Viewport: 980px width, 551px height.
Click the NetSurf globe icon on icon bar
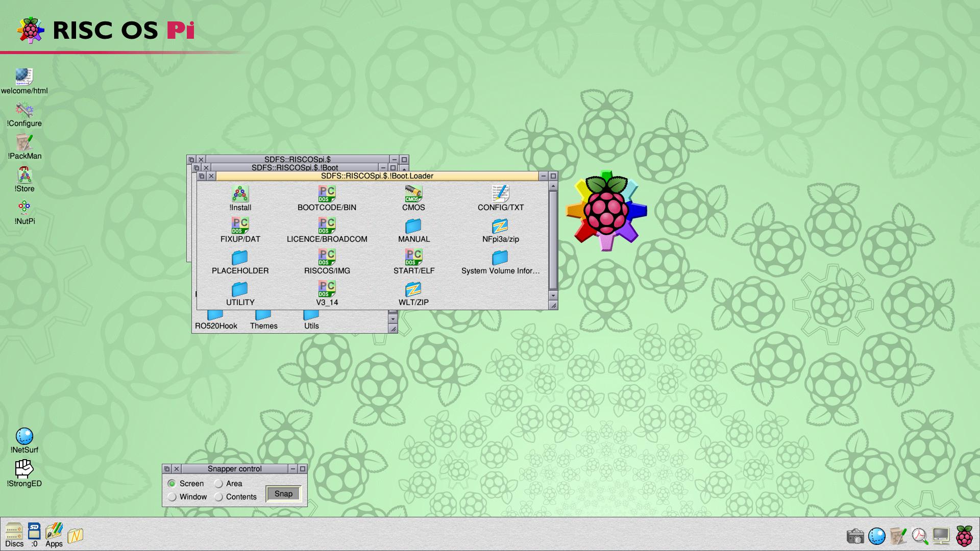877,536
